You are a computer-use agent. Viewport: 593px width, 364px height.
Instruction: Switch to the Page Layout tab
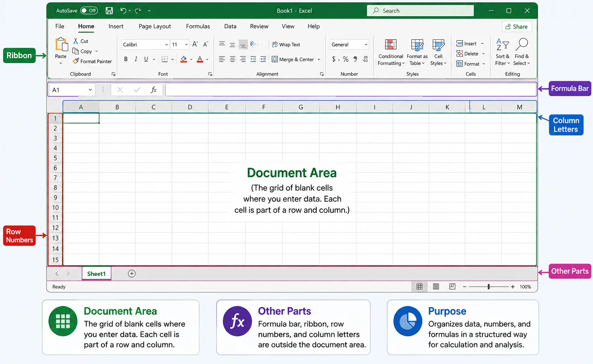click(154, 26)
